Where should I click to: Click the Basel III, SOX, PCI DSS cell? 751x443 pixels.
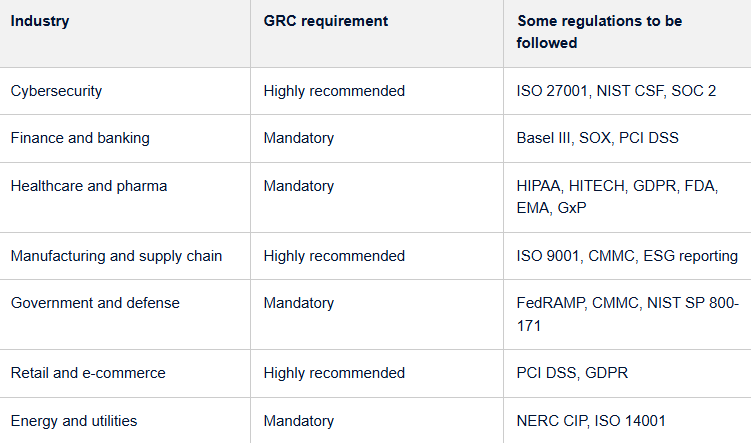pyautogui.click(x=597, y=138)
